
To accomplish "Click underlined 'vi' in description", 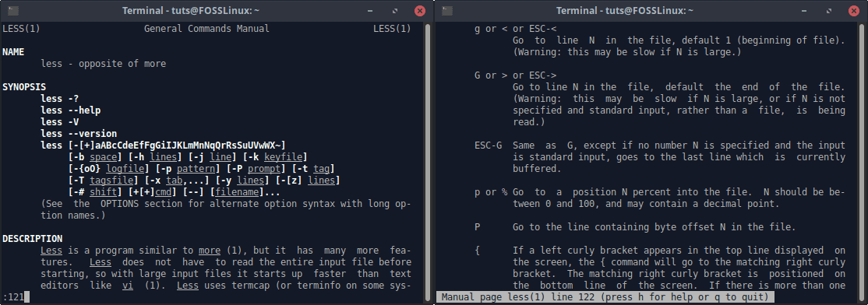I will point(128,286).
